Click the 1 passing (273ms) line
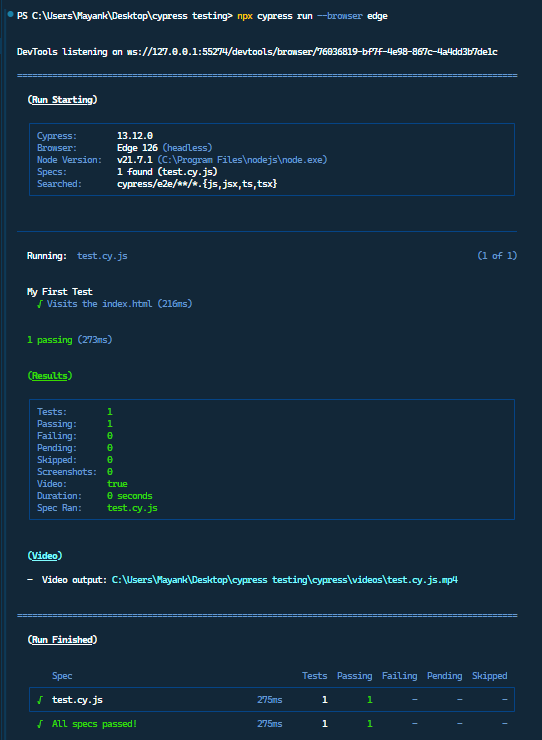The width and height of the screenshot is (542, 740). (70, 340)
